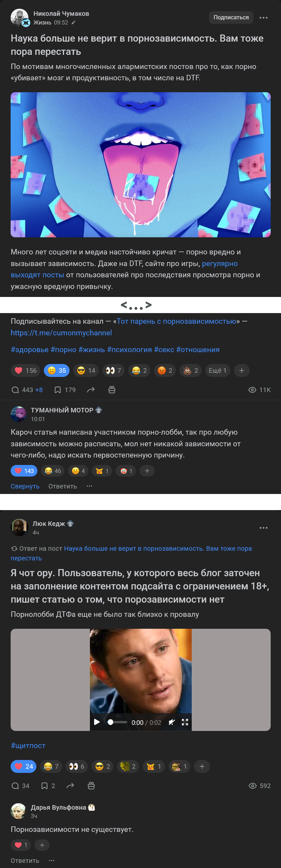Click the video progress slider

(117, 722)
